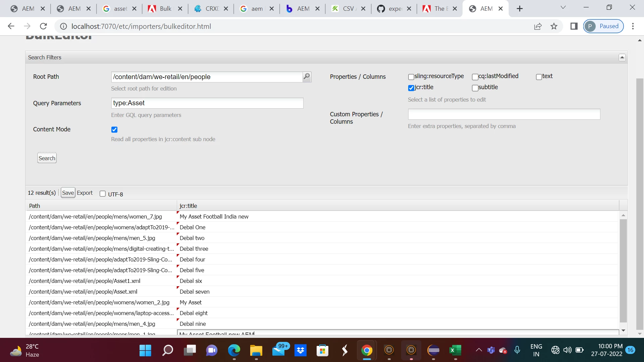Open the tab search dropdown chevron

[563, 7]
